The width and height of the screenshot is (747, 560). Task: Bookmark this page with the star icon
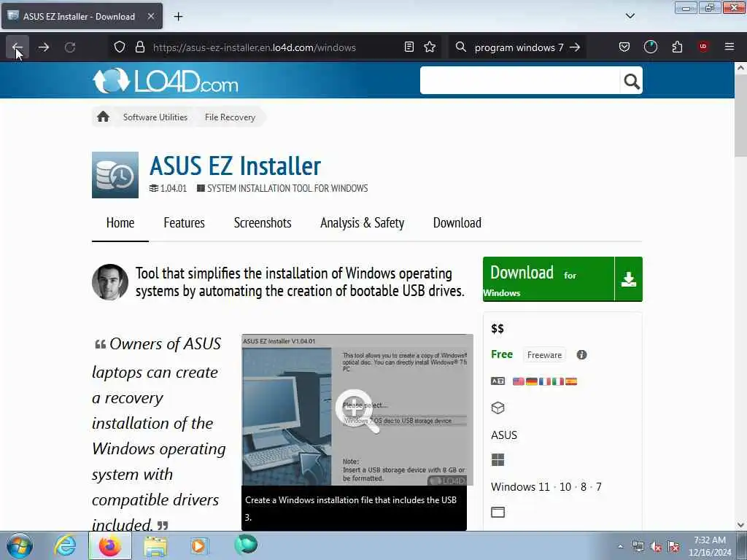click(430, 47)
